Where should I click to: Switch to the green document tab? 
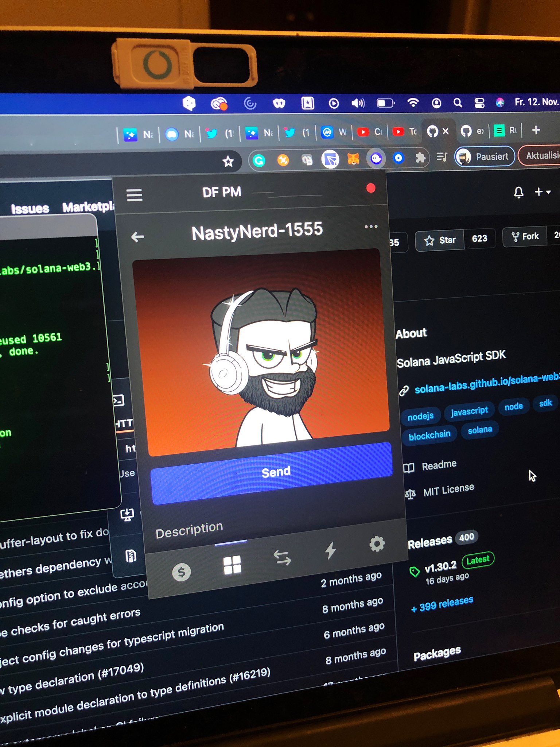[x=505, y=130]
